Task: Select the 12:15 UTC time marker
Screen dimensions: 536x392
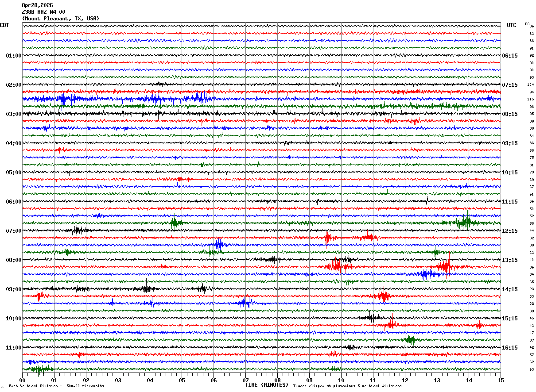Action: 510,231
